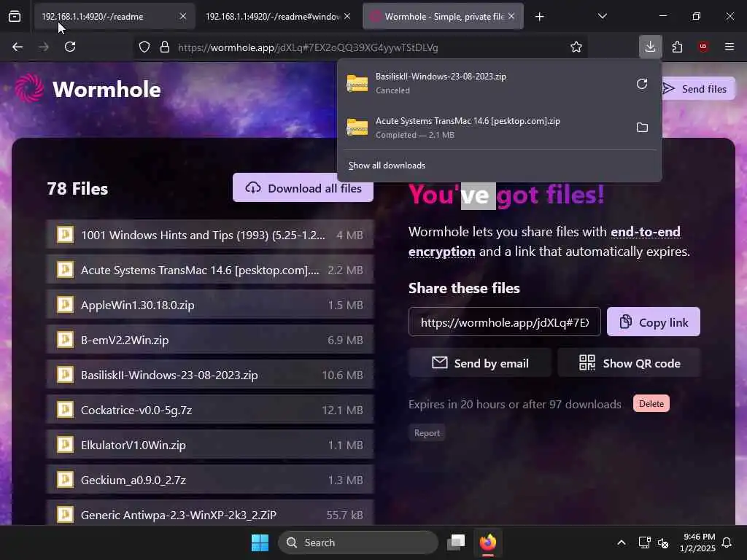Open the tracking protection shield icon

(x=144, y=47)
